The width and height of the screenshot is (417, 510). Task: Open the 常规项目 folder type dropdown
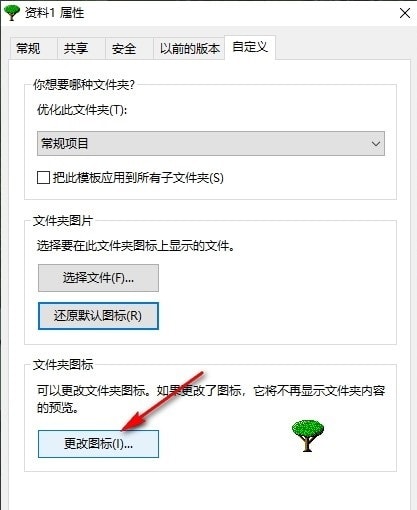[x=211, y=144]
